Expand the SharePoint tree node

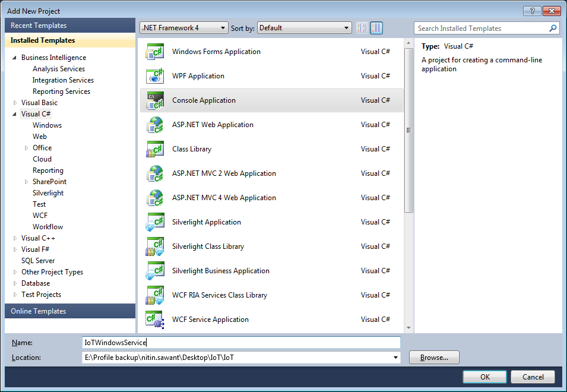(x=26, y=182)
